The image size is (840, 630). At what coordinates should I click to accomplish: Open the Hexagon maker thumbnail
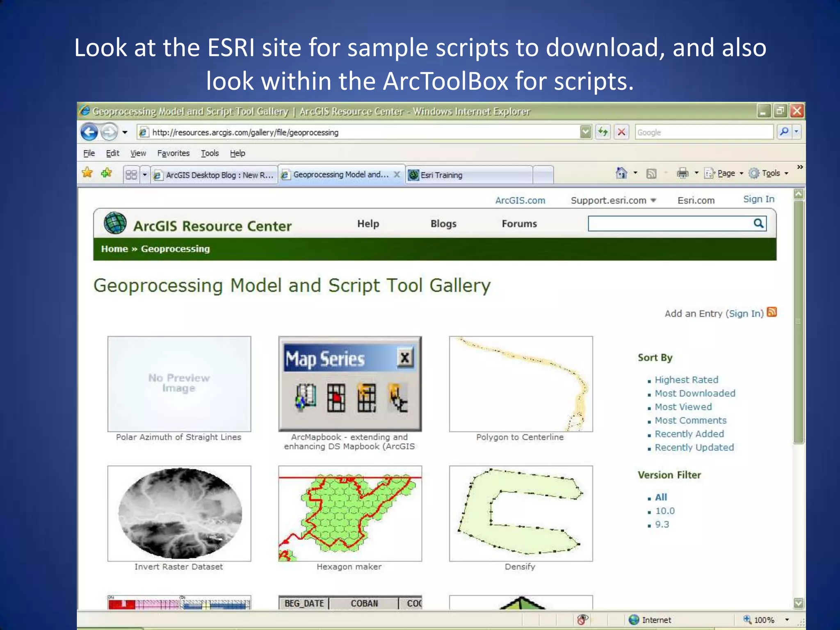pos(350,514)
